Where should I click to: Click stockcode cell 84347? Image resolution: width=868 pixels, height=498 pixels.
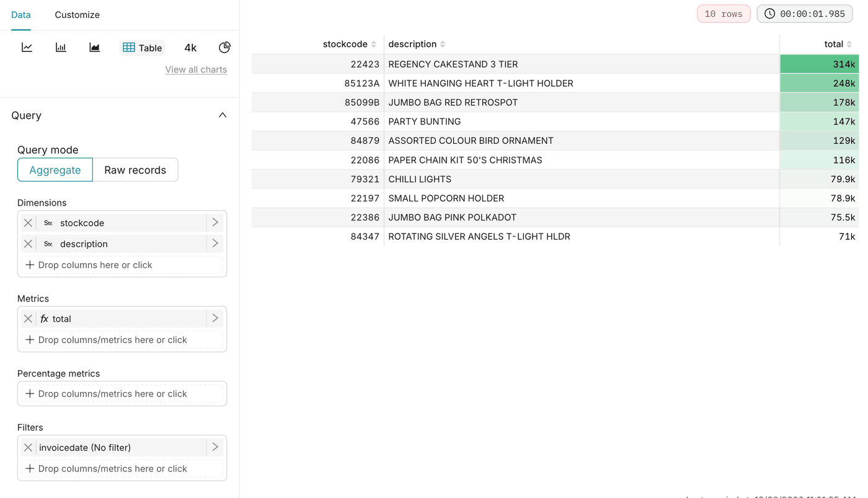pyautogui.click(x=317, y=237)
